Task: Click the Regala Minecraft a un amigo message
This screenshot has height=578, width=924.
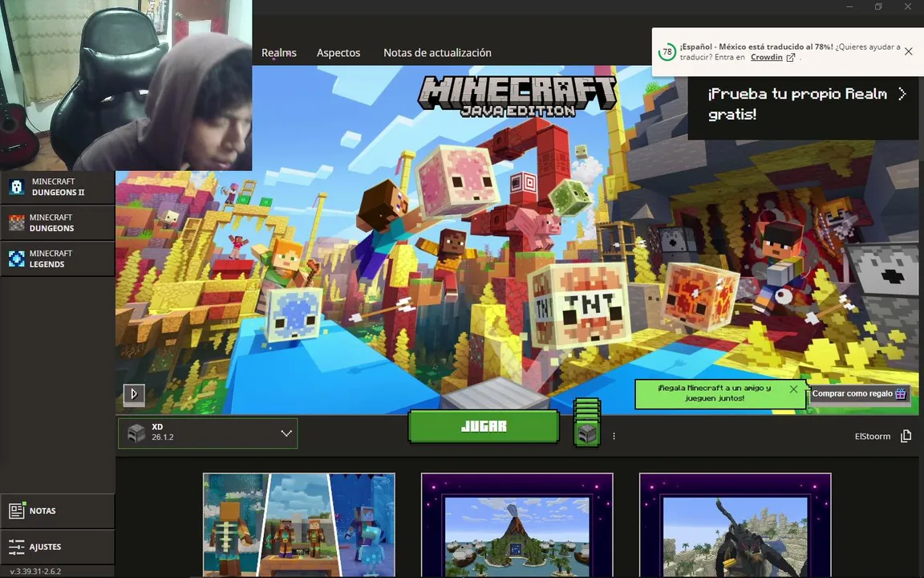Action: [714, 393]
